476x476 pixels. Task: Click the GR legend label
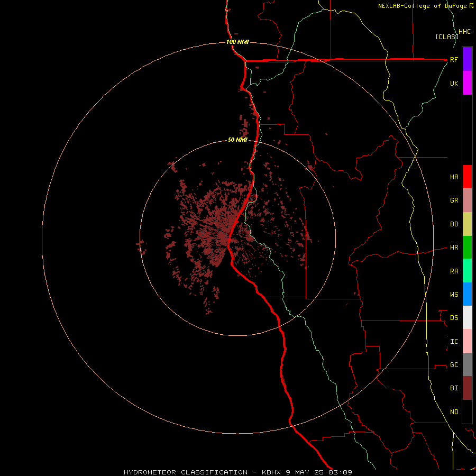tap(454, 200)
